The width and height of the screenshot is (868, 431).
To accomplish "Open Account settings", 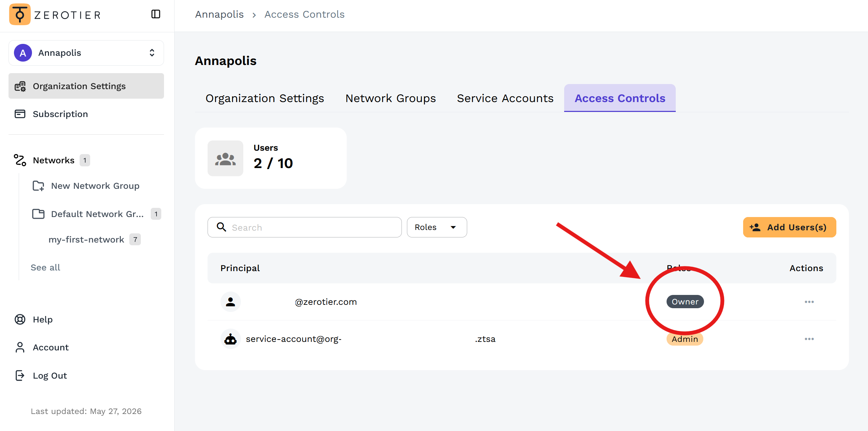I will click(51, 347).
